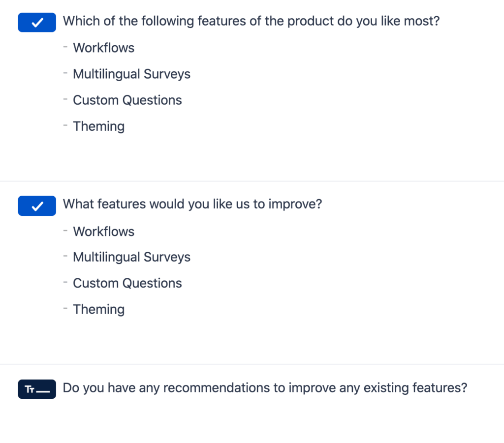The width and height of the screenshot is (504, 443).
Task: Select Custom Questions under 'improve' question
Action: tap(127, 283)
